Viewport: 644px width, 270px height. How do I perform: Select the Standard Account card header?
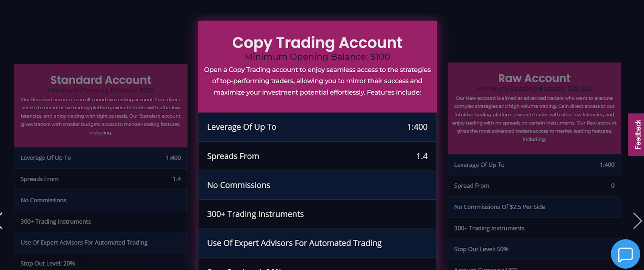coord(101,106)
